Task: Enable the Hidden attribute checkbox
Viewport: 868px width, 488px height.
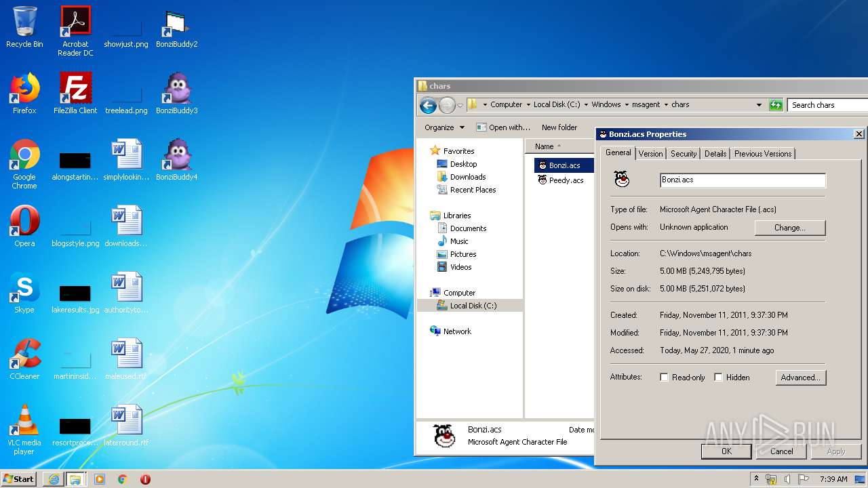Action: tap(719, 378)
